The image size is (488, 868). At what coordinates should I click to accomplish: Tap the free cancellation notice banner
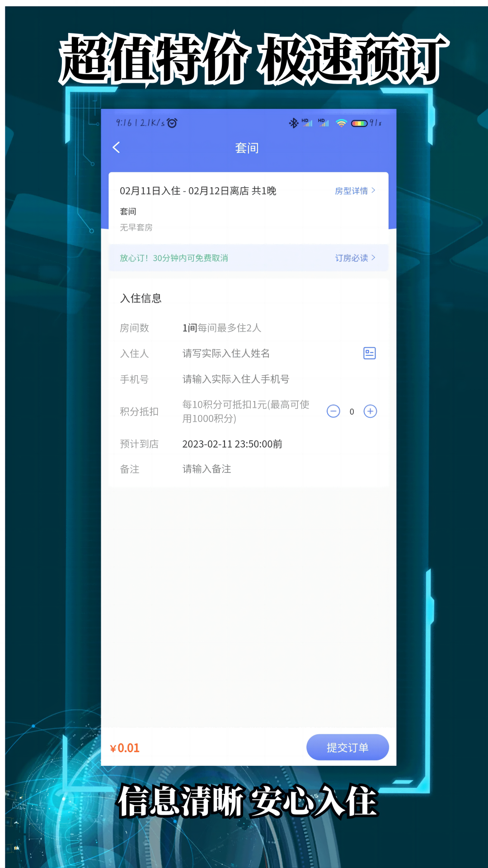(249, 258)
